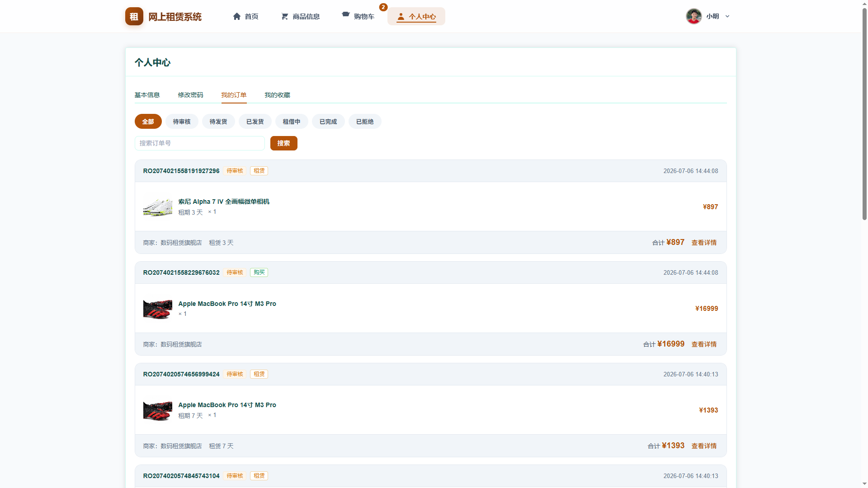The width and height of the screenshot is (868, 488).
Task: Select the 全部 order filter
Action: [x=148, y=122]
